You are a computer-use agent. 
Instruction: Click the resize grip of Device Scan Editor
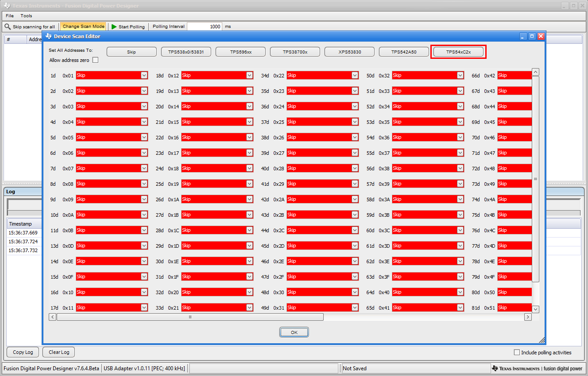542,341
